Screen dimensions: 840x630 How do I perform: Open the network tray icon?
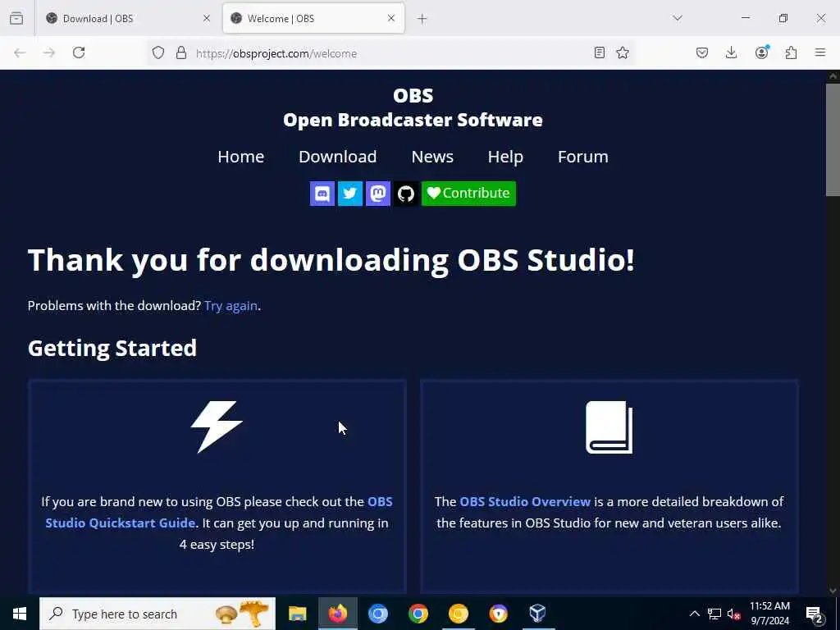[714, 614]
